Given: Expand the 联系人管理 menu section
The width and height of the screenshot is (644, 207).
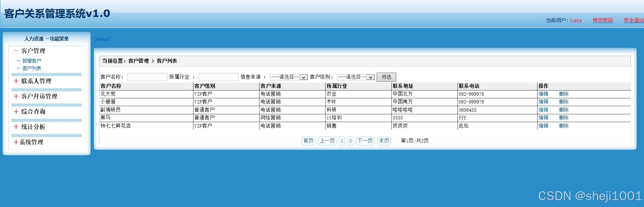Looking at the screenshot, I should [x=33, y=81].
